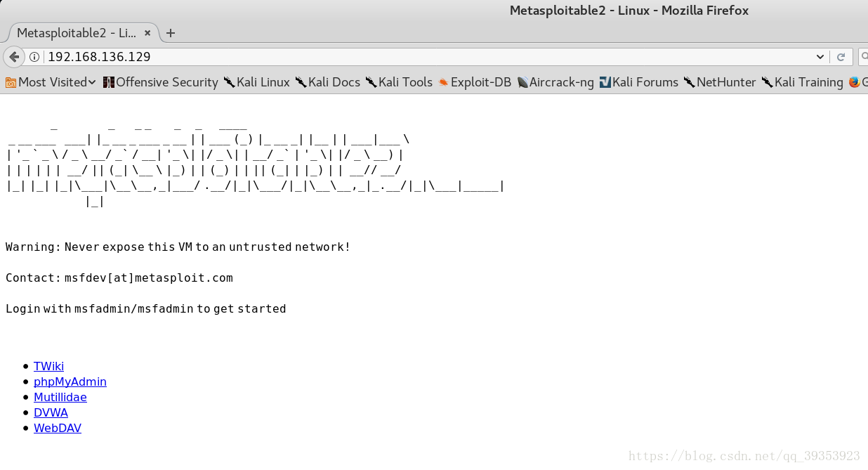Click the 'Warning: Never expose this VM' text
Image resolution: width=868 pixels, height=470 pixels.
pyautogui.click(x=98, y=247)
